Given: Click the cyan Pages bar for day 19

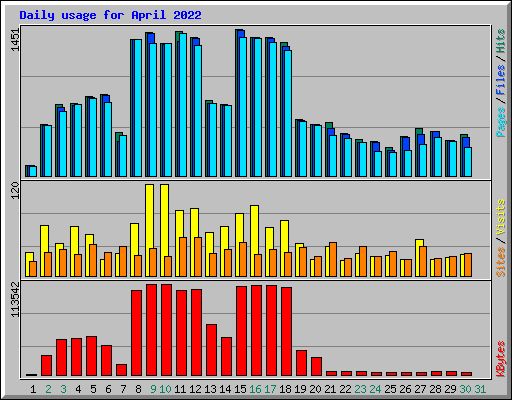Looking at the screenshot, I should pos(303,149).
